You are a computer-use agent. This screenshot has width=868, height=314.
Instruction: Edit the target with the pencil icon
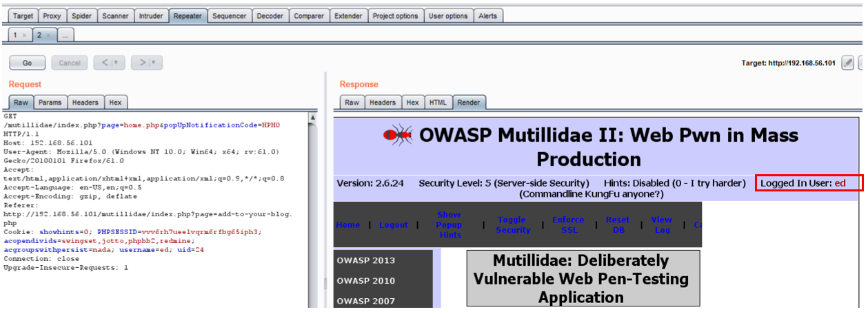849,63
